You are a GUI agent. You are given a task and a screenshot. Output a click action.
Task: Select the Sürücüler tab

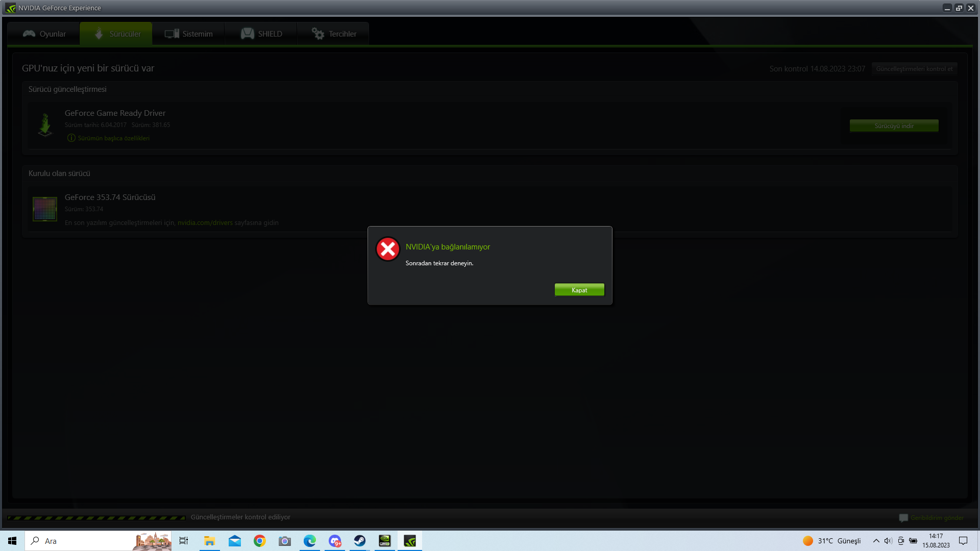(x=116, y=34)
